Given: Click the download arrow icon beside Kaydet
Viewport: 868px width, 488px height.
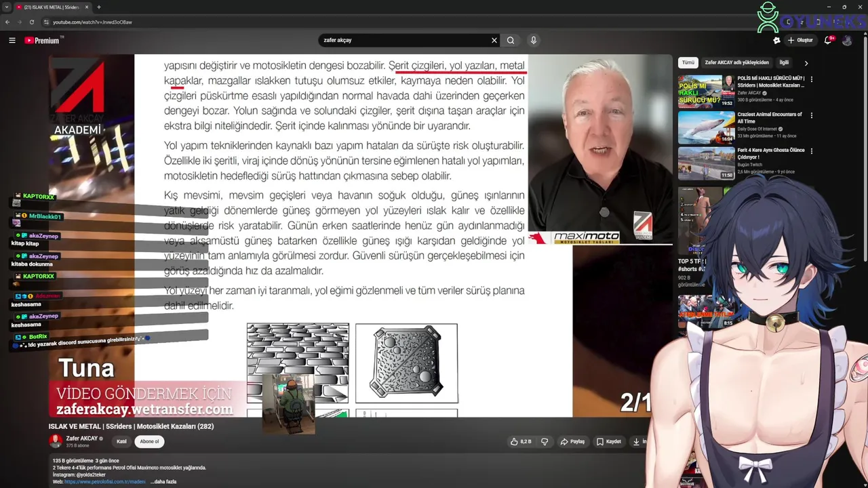Looking at the screenshot, I should tap(637, 441).
